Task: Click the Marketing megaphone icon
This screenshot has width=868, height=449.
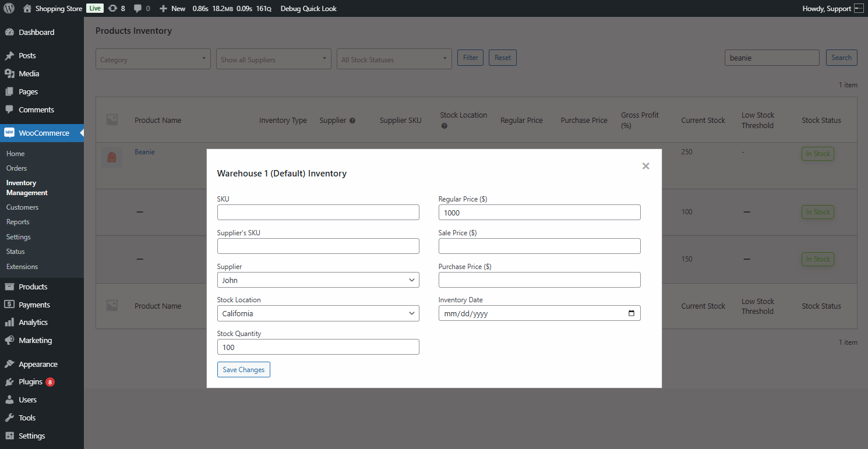Action: point(9,340)
